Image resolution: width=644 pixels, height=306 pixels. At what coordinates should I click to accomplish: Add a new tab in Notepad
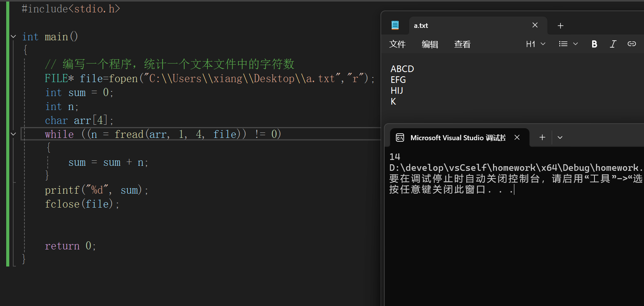560,26
